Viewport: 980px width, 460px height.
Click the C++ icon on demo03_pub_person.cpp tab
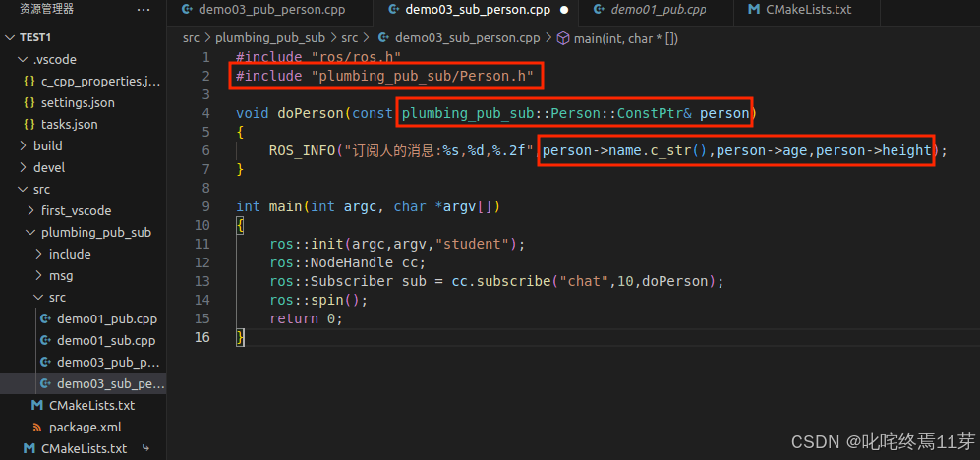pos(186,10)
